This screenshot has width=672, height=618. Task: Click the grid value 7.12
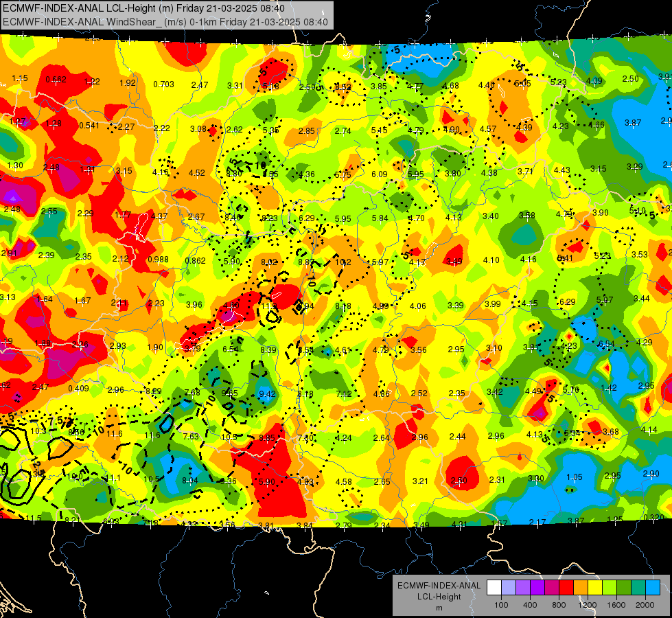coord(344,393)
